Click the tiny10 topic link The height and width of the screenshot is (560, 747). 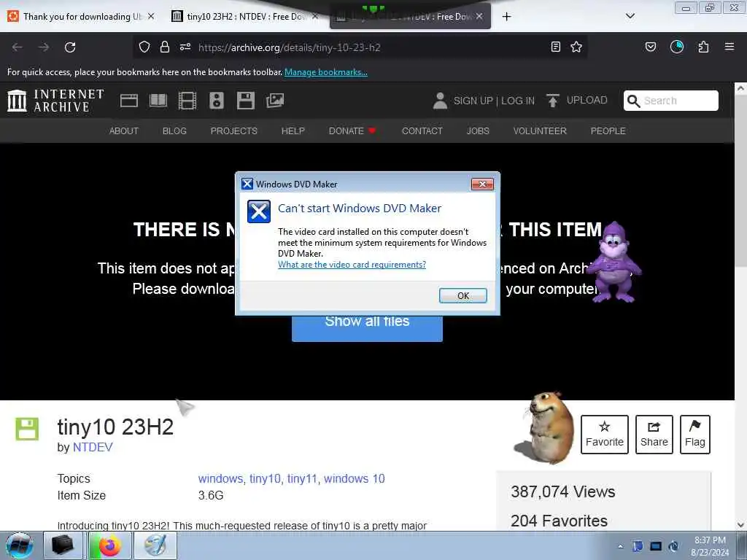coord(266,478)
